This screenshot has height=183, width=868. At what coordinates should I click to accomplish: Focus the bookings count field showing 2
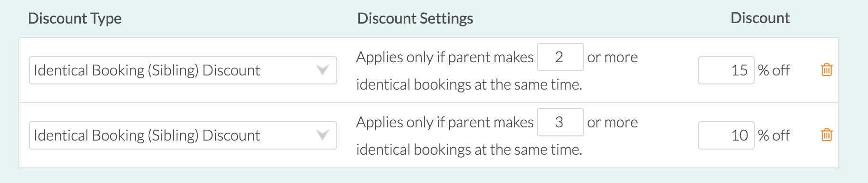click(561, 57)
